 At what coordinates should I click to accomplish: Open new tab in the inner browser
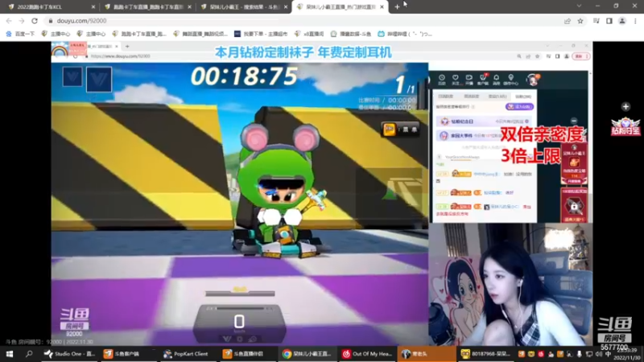[x=127, y=47]
